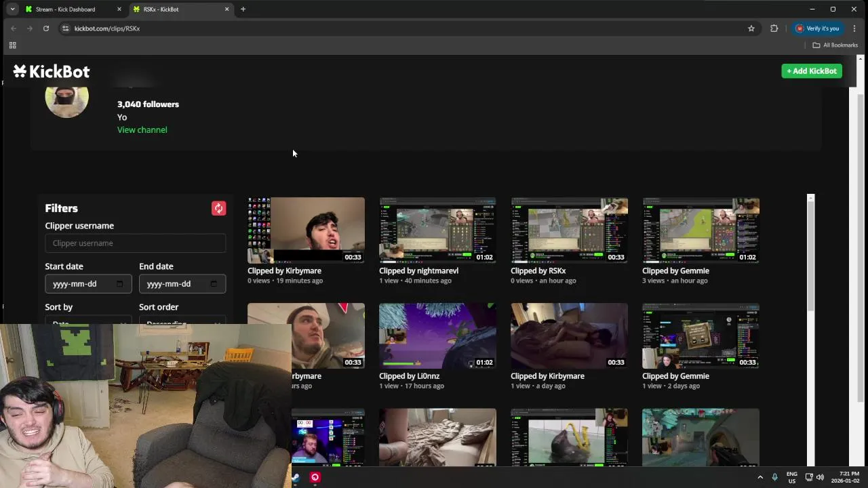Play the Li0nnz 01:02 clip thumbnail
The image size is (868, 488).
click(x=437, y=335)
